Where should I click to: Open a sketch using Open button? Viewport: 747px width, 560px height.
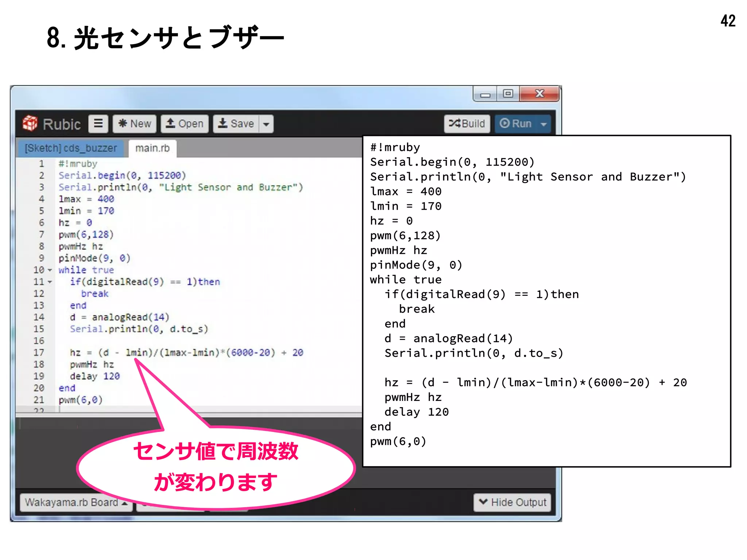click(185, 124)
